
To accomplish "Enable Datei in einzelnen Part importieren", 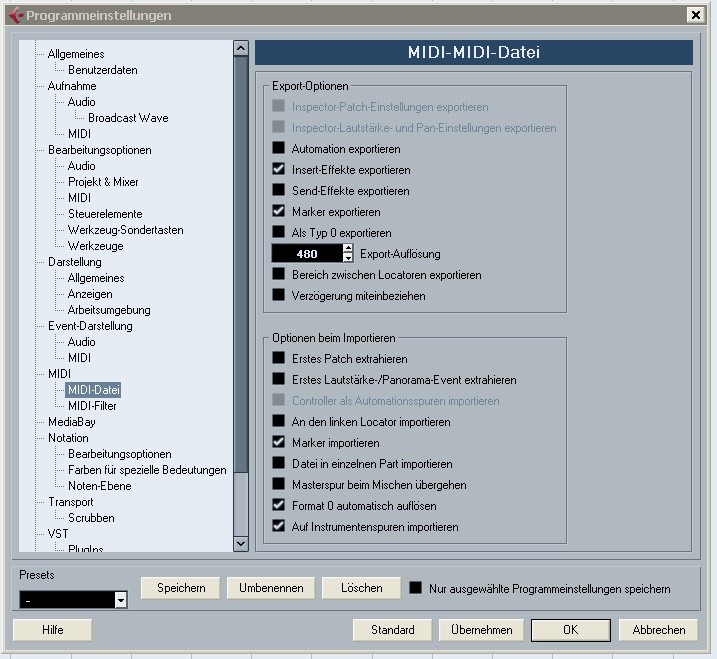I will pyautogui.click(x=278, y=464).
